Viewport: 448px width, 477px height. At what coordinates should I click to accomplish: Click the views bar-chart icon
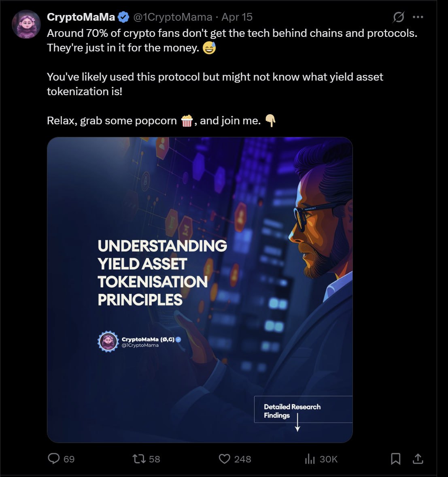click(x=310, y=458)
